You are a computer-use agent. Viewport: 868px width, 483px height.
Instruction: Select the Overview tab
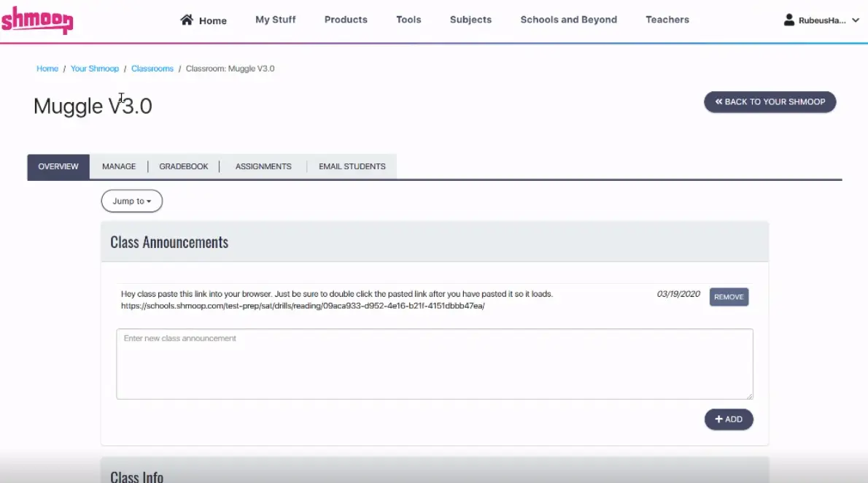58,167
